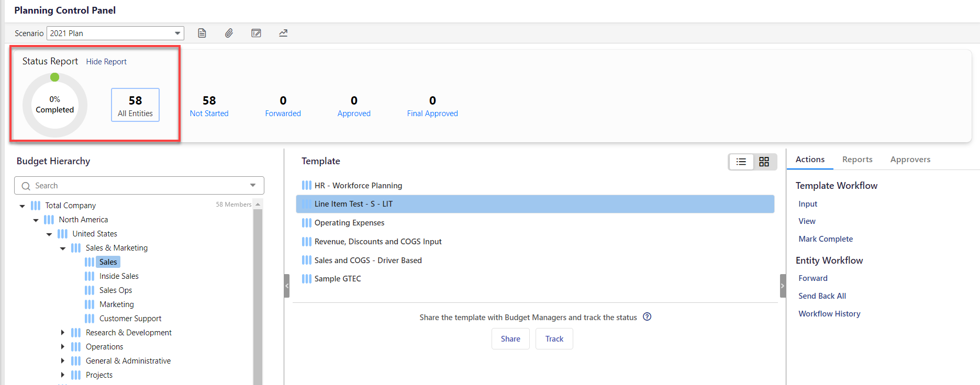This screenshot has width=980, height=385.
Task: Open Workflow History link
Action: (x=829, y=314)
